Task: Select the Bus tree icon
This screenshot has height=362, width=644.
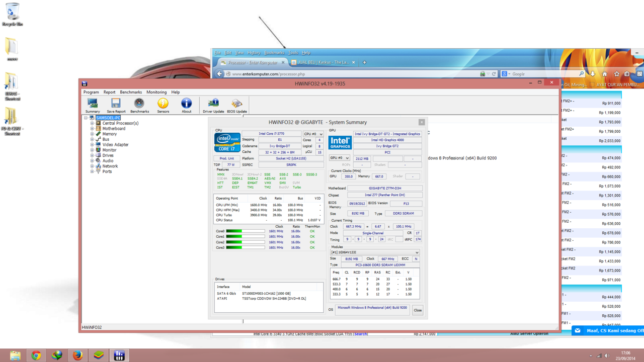Action: (x=98, y=139)
